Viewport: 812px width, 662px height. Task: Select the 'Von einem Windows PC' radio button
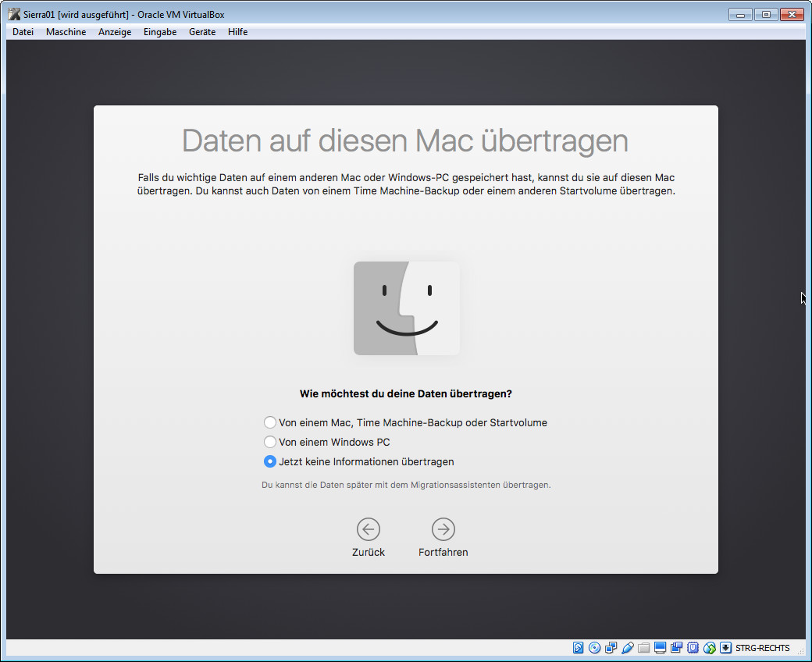coord(270,442)
